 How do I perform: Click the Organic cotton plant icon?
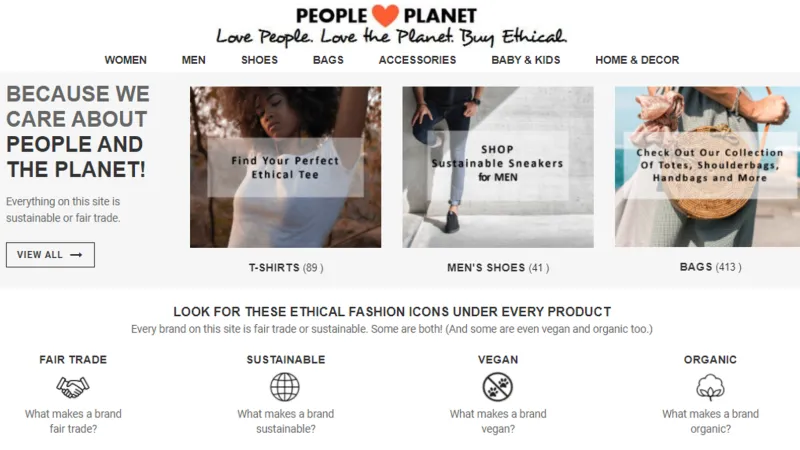tap(710, 387)
